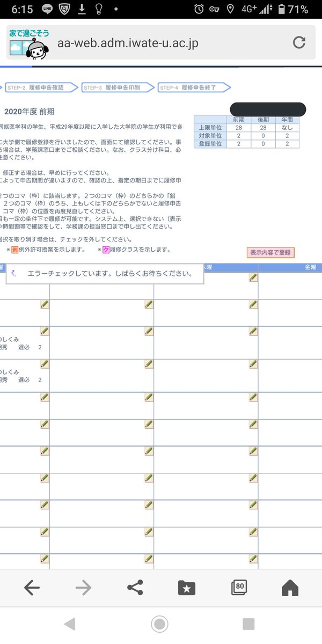Tap the time 6:15 in status bar
The width and height of the screenshot is (322, 644).
click(21, 10)
